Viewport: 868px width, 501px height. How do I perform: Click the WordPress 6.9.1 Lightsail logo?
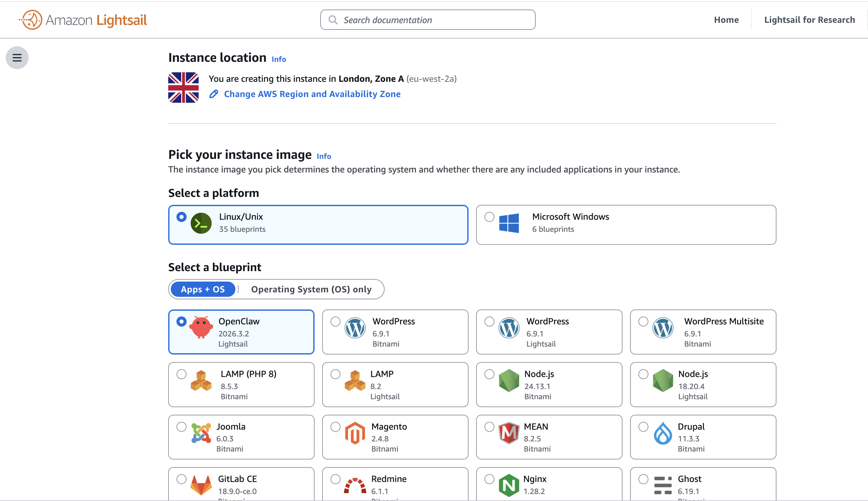(x=509, y=328)
